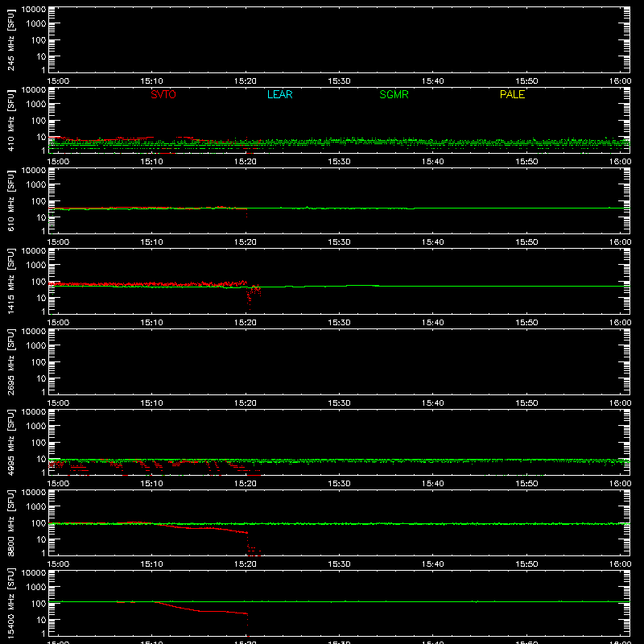Click 15:30 tick below the 2695 MHz panel
This screenshot has height=644, width=644.
pos(339,403)
